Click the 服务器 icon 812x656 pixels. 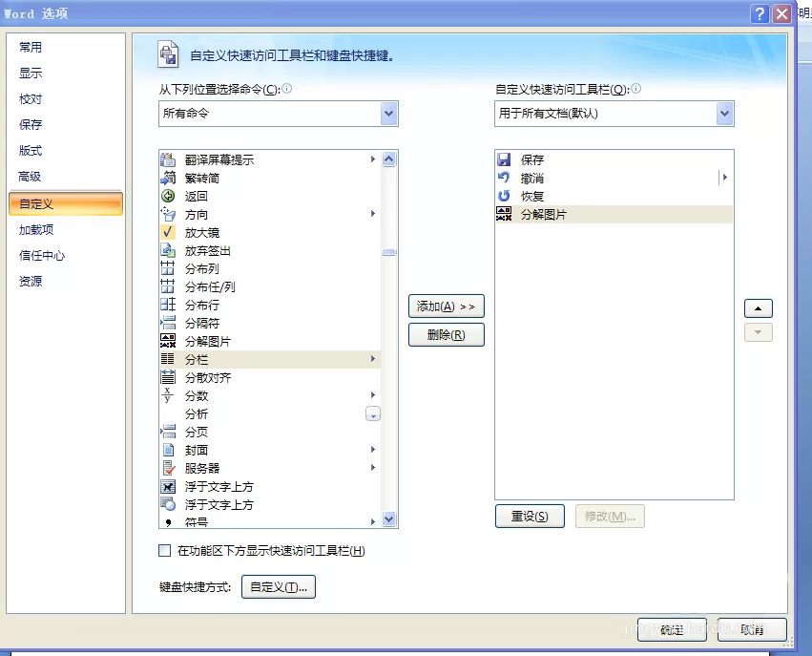pos(168,468)
